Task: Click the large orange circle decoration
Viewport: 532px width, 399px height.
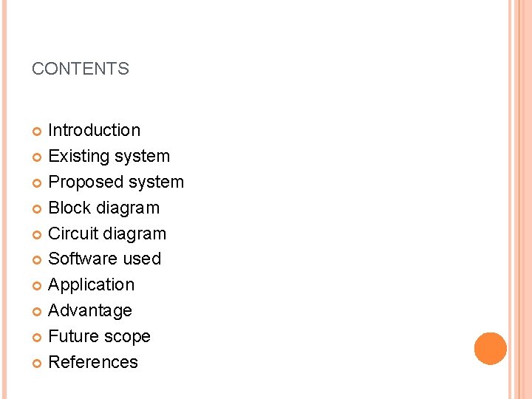Action: tap(491, 349)
